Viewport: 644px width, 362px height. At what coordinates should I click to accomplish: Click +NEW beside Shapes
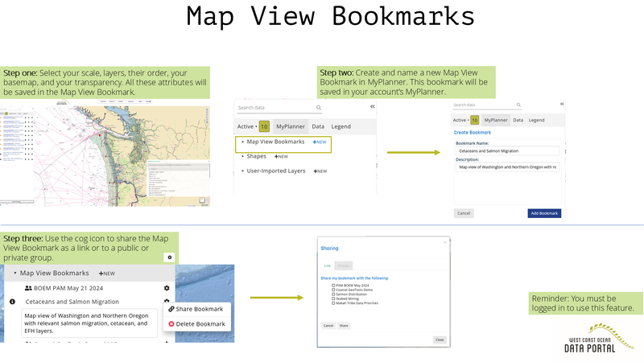[281, 156]
